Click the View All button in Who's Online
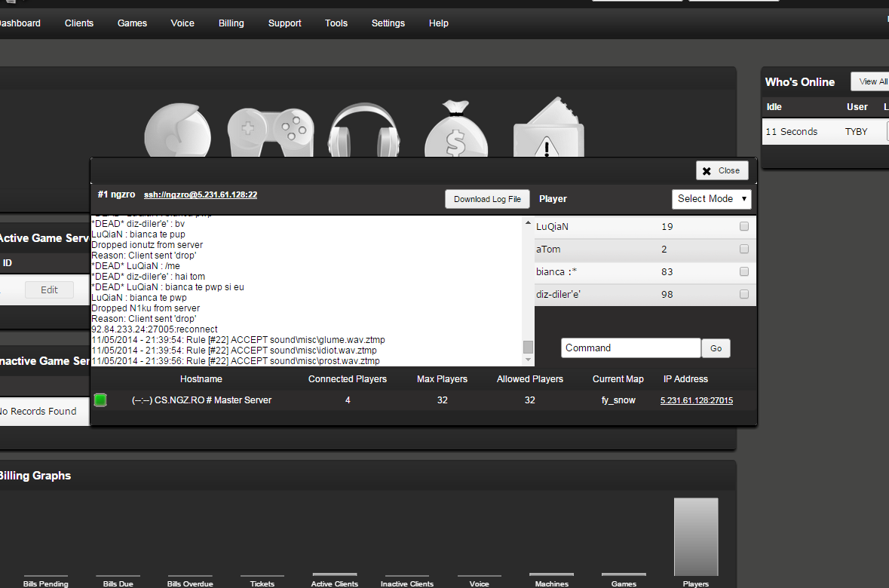Viewport: 889px width, 588px height. (x=872, y=81)
